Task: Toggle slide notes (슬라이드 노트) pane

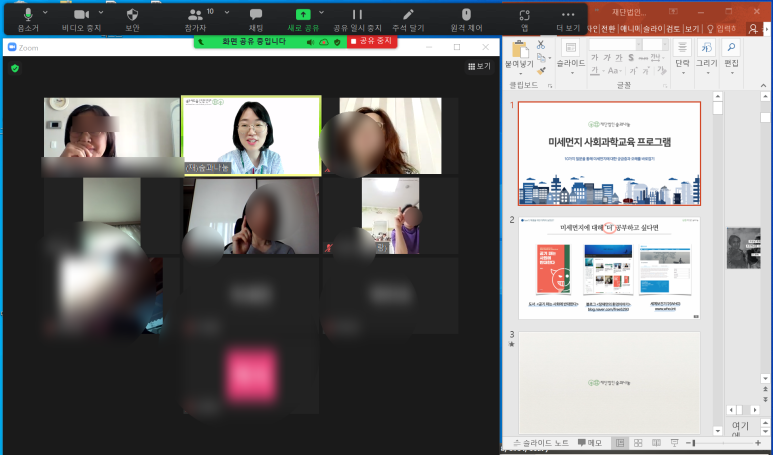Action: (541, 443)
